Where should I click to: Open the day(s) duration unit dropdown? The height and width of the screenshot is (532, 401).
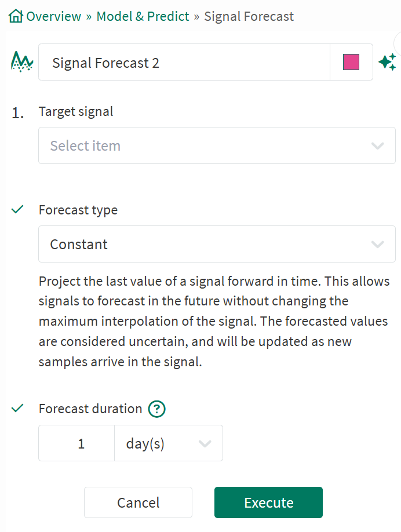(168, 443)
